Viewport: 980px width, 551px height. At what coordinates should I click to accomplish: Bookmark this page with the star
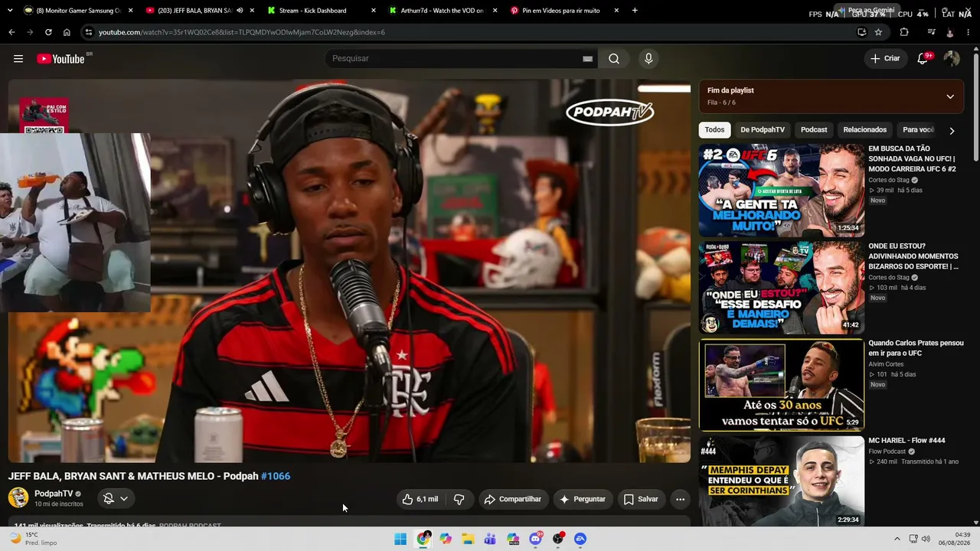tap(878, 32)
